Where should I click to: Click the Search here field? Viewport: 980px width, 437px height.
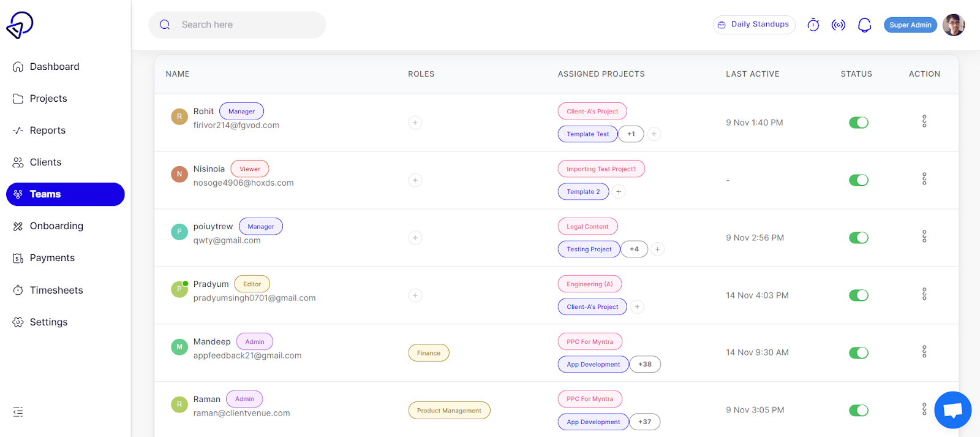tap(245, 25)
